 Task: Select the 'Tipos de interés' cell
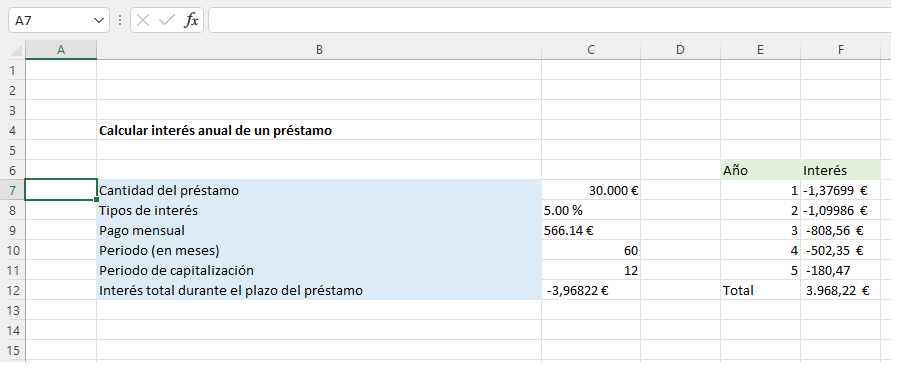[319, 210]
